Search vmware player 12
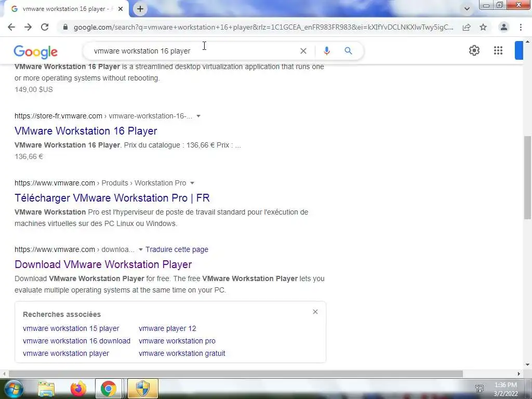 pos(167,328)
